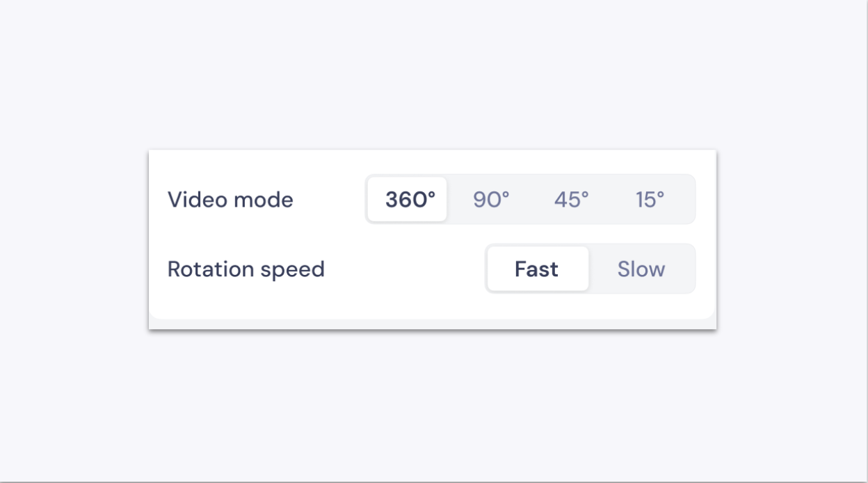868x483 pixels.
Task: Activate the Slow segment button
Action: (x=641, y=269)
